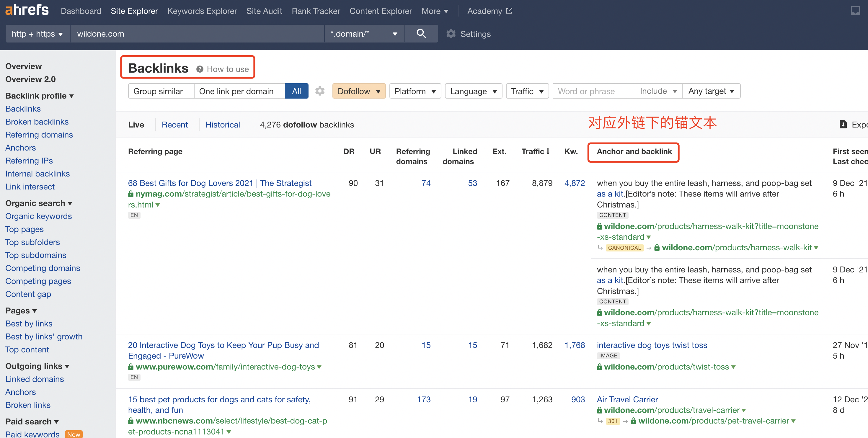Click the notifications monitor icon at top right
Viewport: 868px width, 438px height.
[x=856, y=11]
